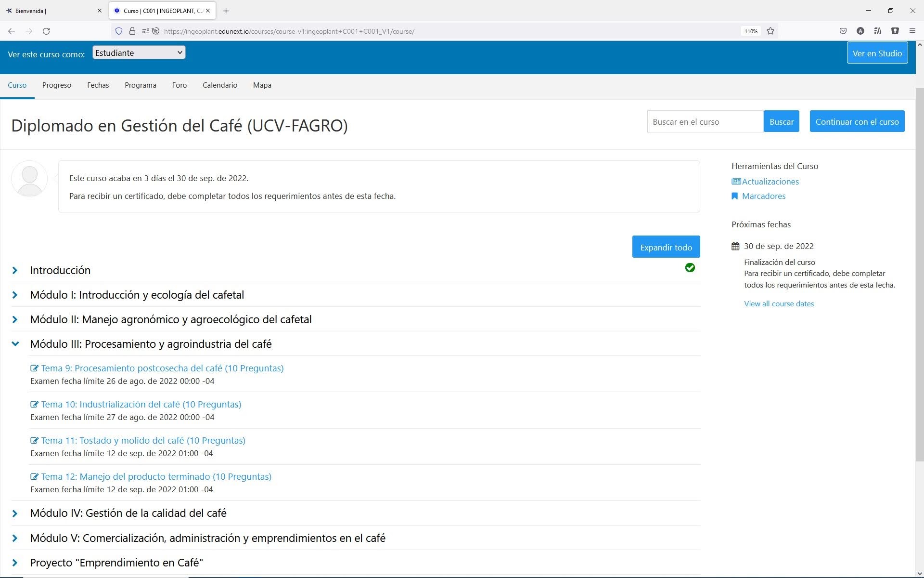
Task: Click the site padlock security icon
Action: 132,31
